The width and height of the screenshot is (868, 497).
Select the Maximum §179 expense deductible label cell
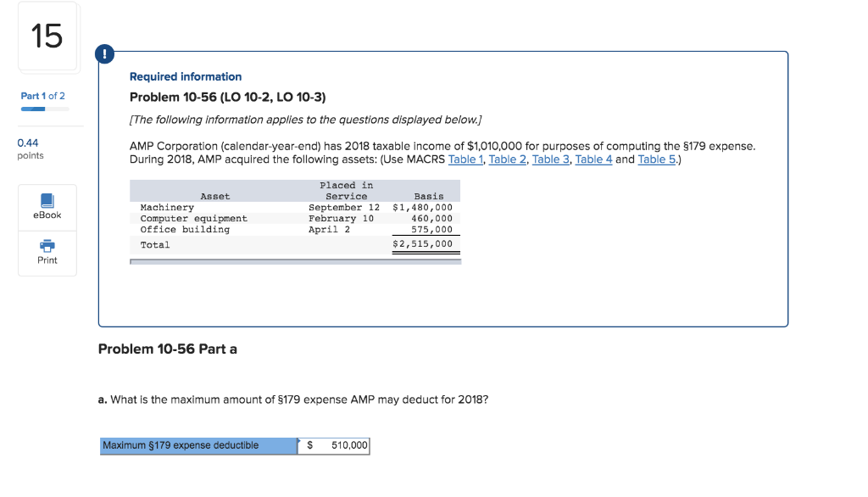pyautogui.click(x=198, y=445)
